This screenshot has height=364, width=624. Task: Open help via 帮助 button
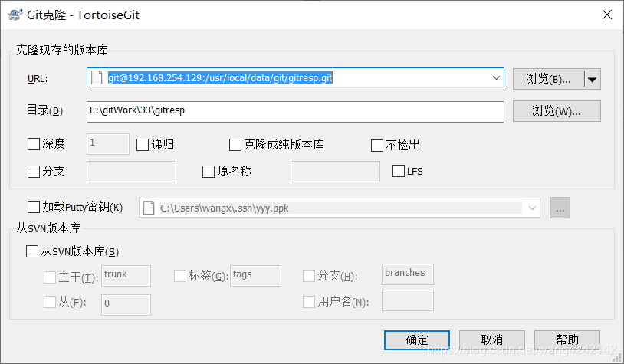567,340
